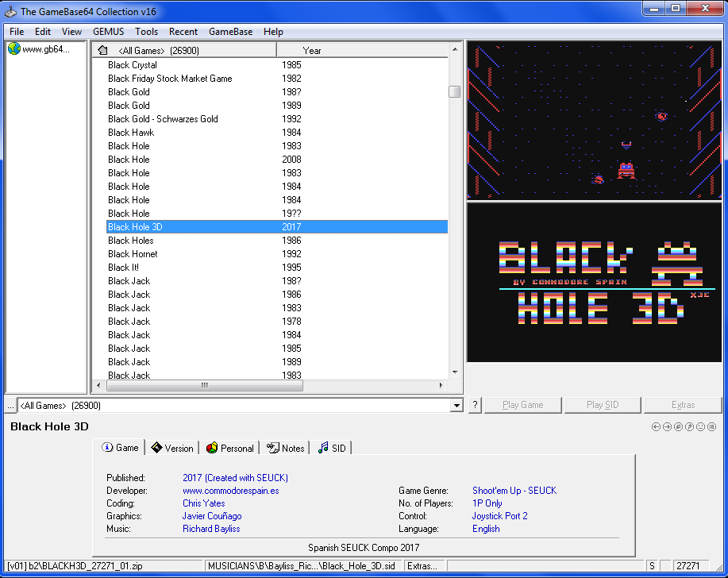Screen dimensions: 728x578
Task: Click the www.gb64 globe icon
Action: click(x=14, y=48)
